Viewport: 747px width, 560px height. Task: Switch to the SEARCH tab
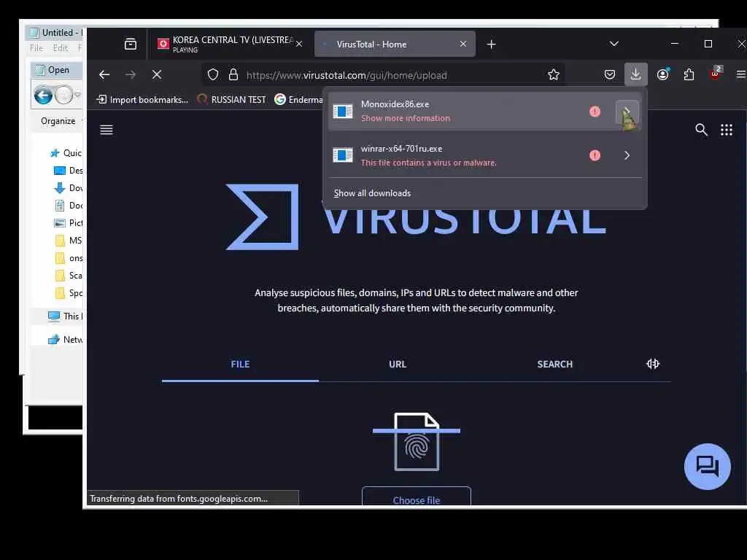tap(555, 365)
